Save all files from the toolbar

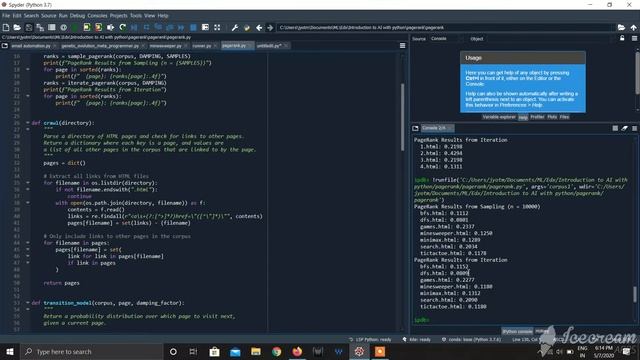[40, 27]
